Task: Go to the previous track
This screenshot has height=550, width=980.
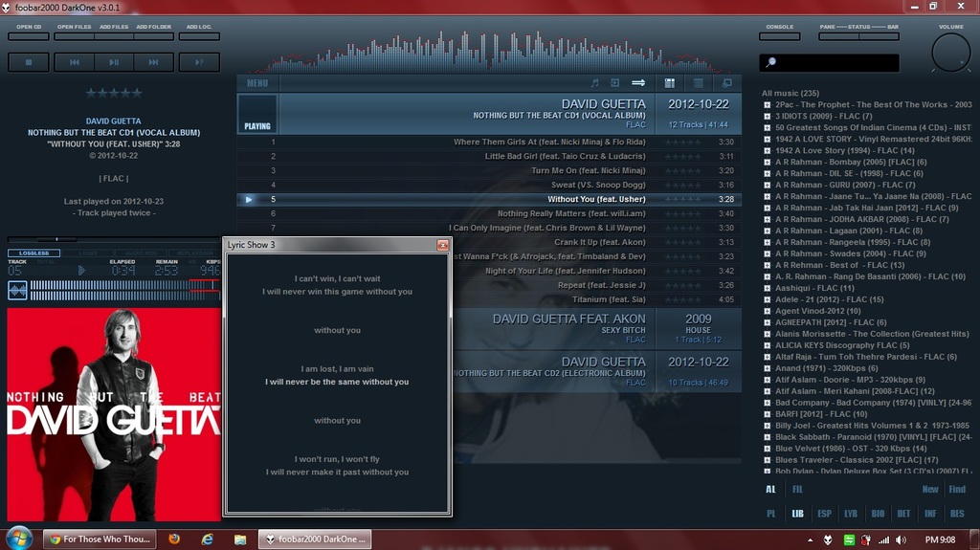Action: 75,62
